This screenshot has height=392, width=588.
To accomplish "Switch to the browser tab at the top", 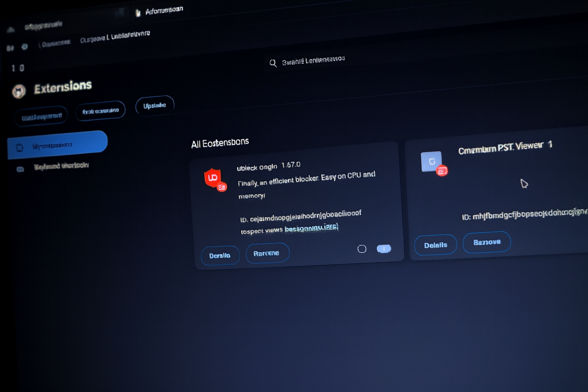I will [x=161, y=11].
